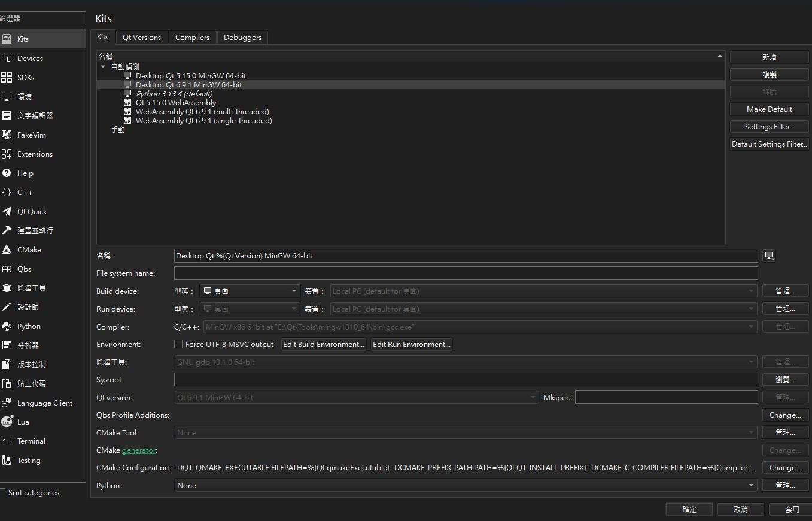Open the 除錯工具 settings category
The width and height of the screenshot is (812, 521).
click(x=42, y=288)
